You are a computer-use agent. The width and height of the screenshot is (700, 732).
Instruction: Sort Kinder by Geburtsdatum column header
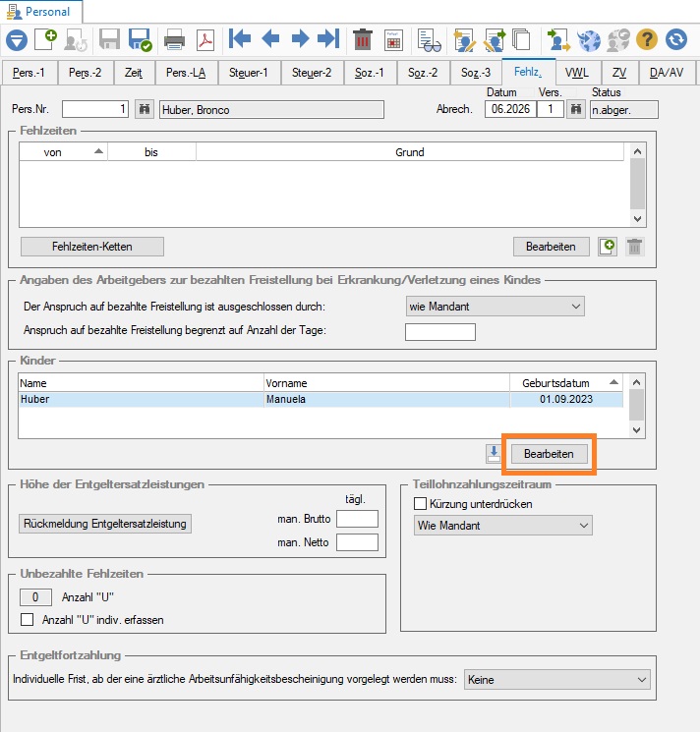566,383
